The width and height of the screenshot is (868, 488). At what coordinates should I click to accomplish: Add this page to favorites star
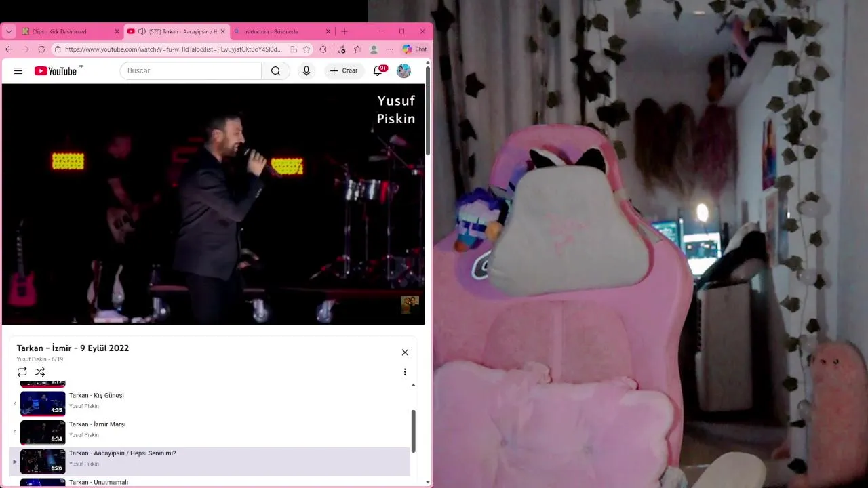[x=307, y=49]
